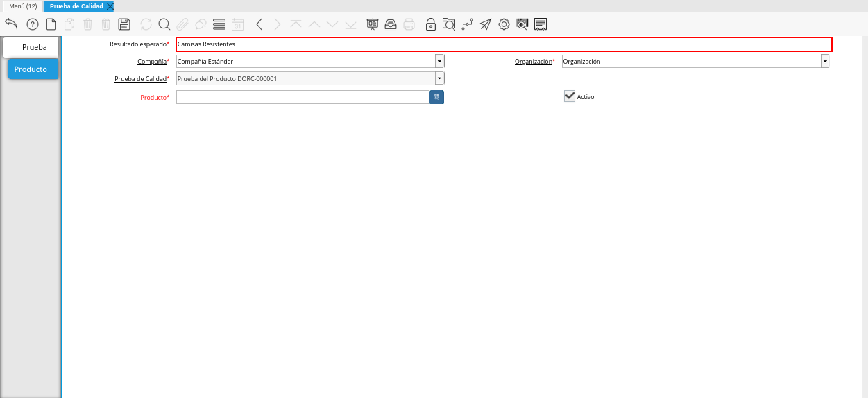The height and width of the screenshot is (398, 868).
Task: Click the receipt form icon
Action: (x=541, y=24)
